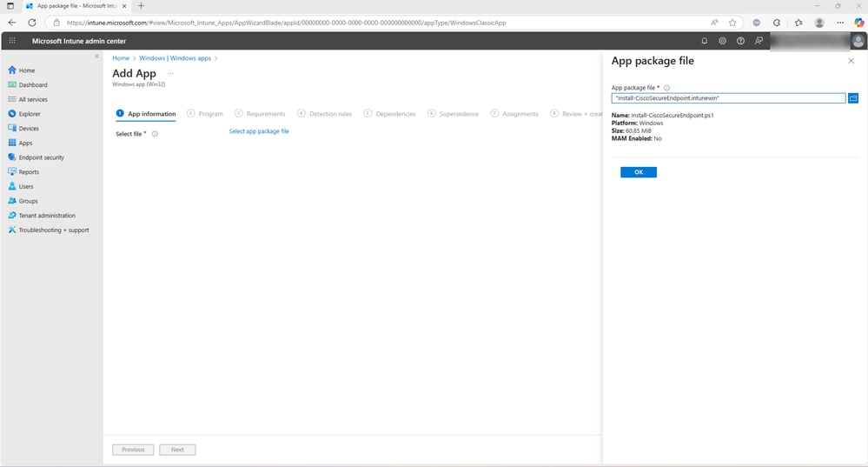This screenshot has height=467, width=868.
Task: Select the Dependencies step tab
Action: [389, 114]
